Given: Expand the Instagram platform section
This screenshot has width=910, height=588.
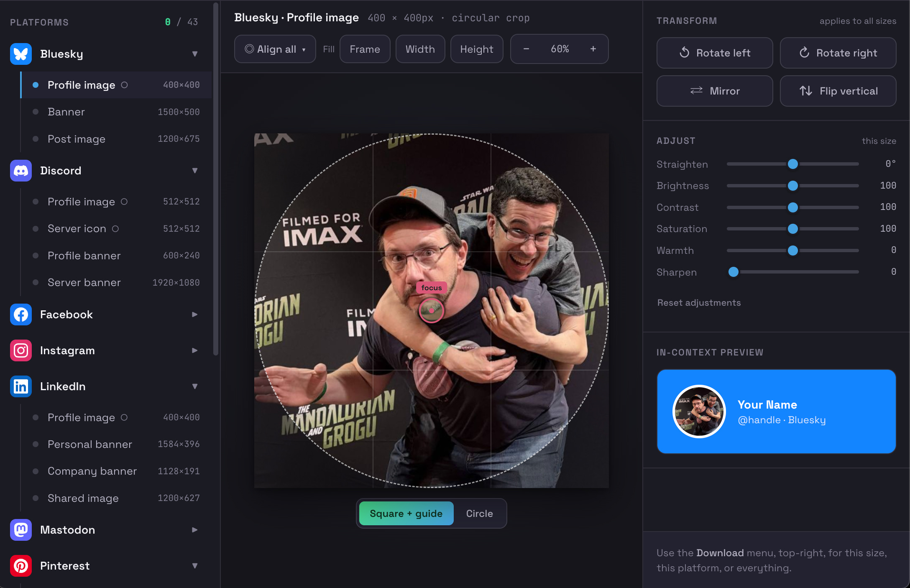Looking at the screenshot, I should (194, 350).
